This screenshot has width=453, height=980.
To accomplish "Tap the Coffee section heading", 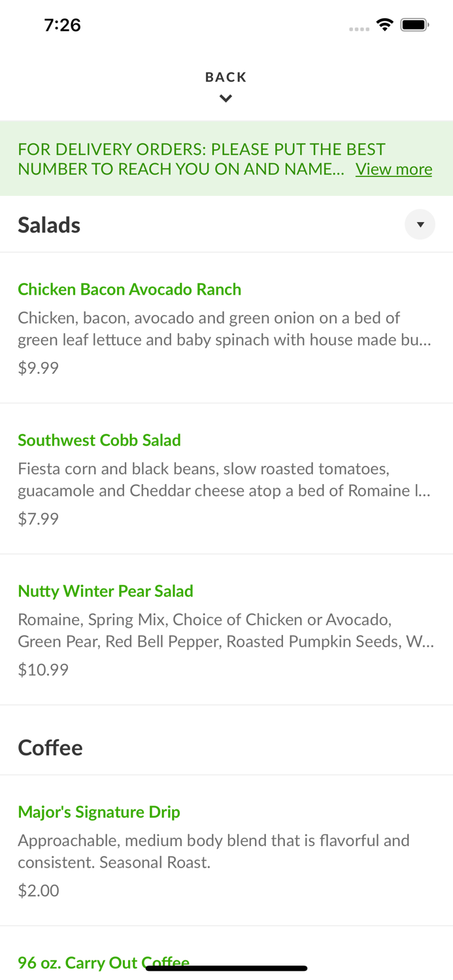I will pos(50,747).
